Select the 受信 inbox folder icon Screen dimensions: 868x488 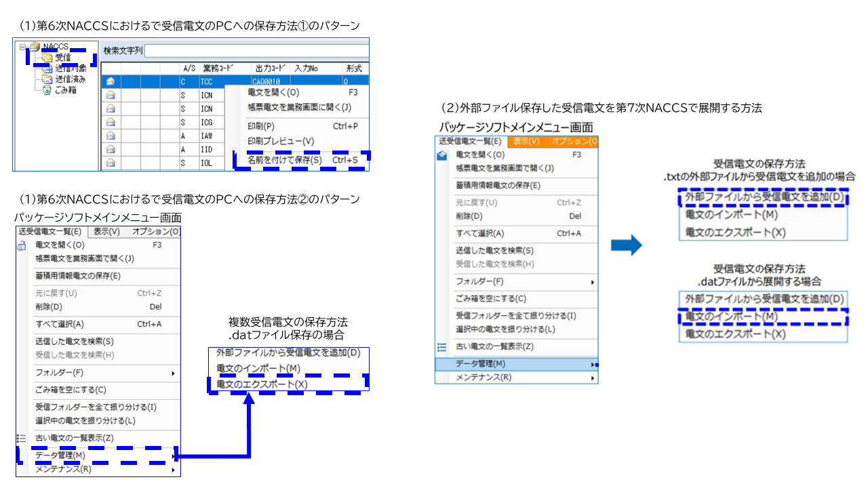47,58
